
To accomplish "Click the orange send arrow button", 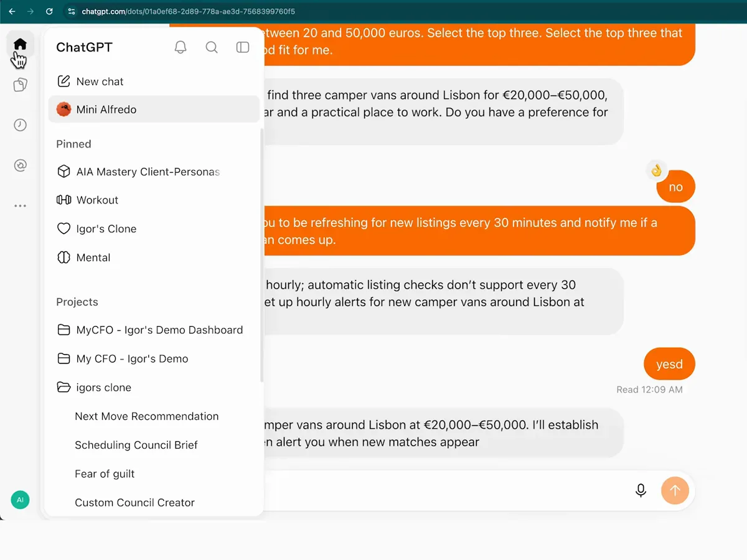I will [675, 490].
